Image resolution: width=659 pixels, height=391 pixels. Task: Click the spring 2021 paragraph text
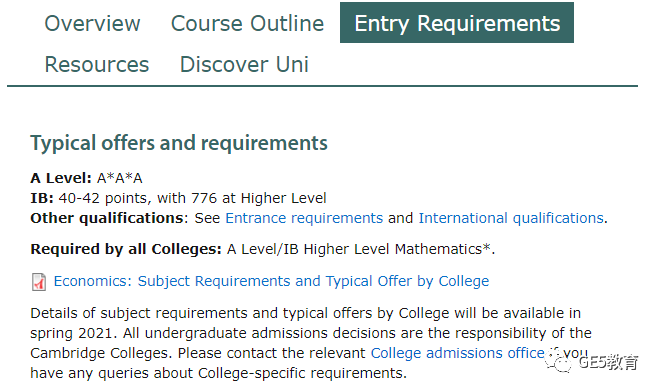point(311,343)
